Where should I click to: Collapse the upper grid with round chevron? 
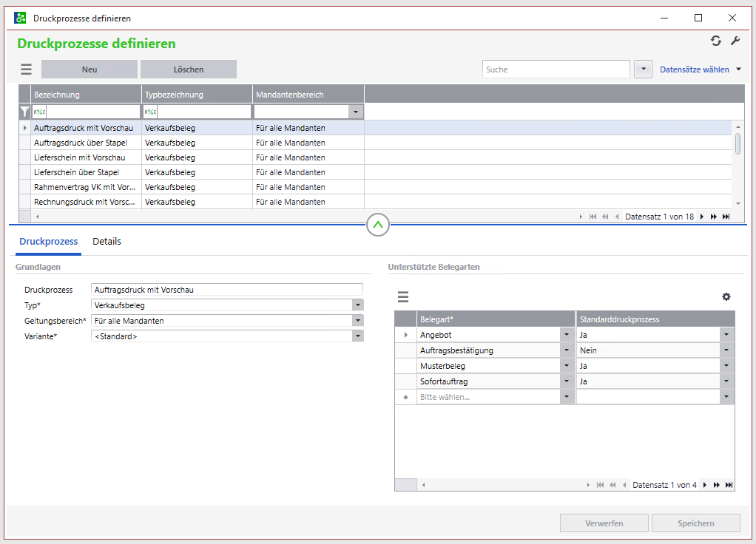click(x=378, y=225)
